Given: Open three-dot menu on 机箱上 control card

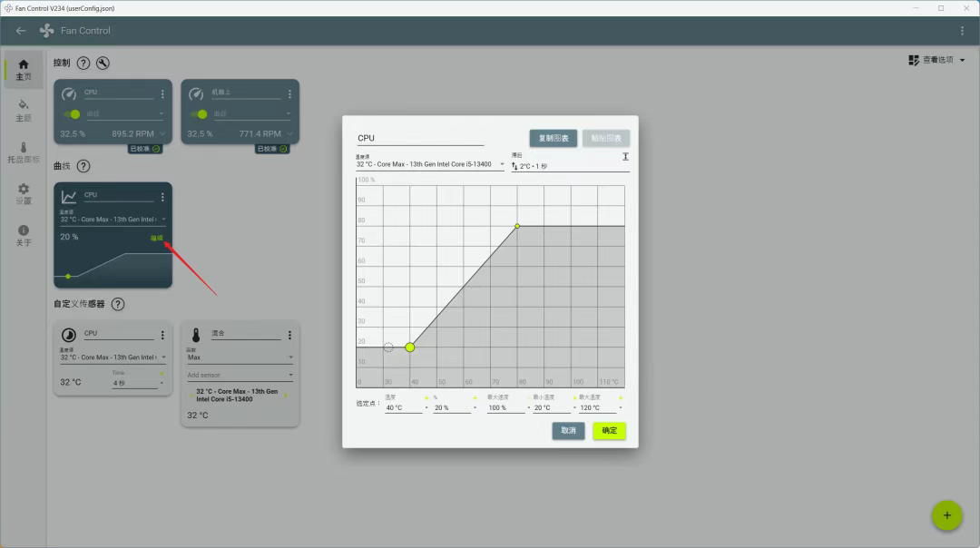Looking at the screenshot, I should coord(289,93).
